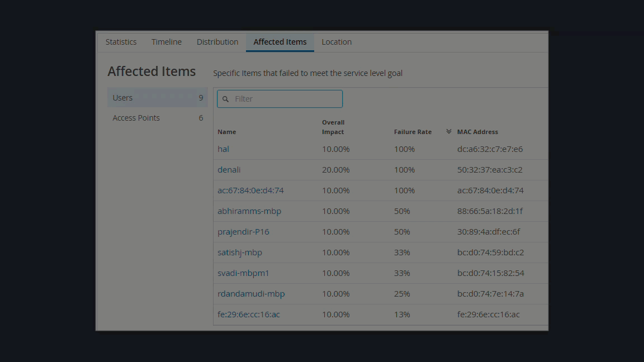Open the hal user link
Image resolution: width=644 pixels, height=362 pixels.
coord(223,149)
